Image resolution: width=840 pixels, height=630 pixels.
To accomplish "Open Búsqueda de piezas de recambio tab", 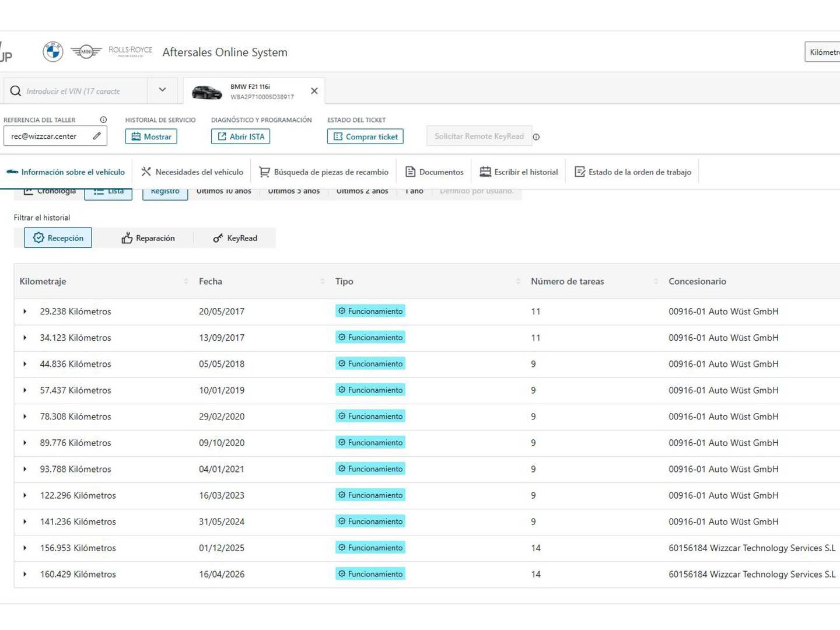I will point(324,172).
